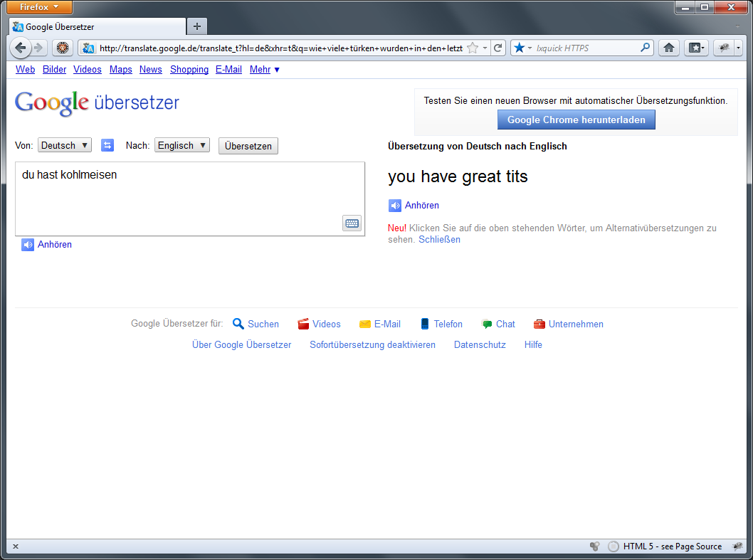The height and width of the screenshot is (560, 753).
Task: Close the add-on bar with the x
Action: [16, 546]
